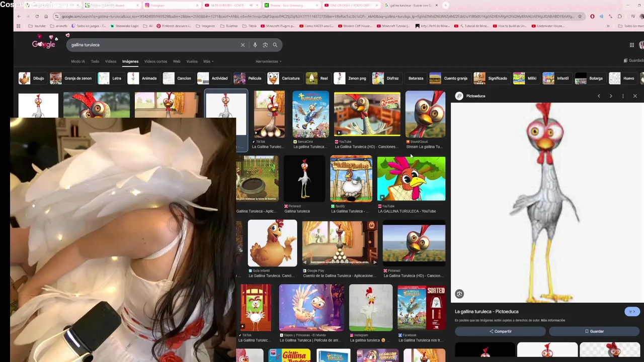The height and width of the screenshot is (362, 644).
Task: Focus the gallina turuleca search field
Action: tap(153, 45)
